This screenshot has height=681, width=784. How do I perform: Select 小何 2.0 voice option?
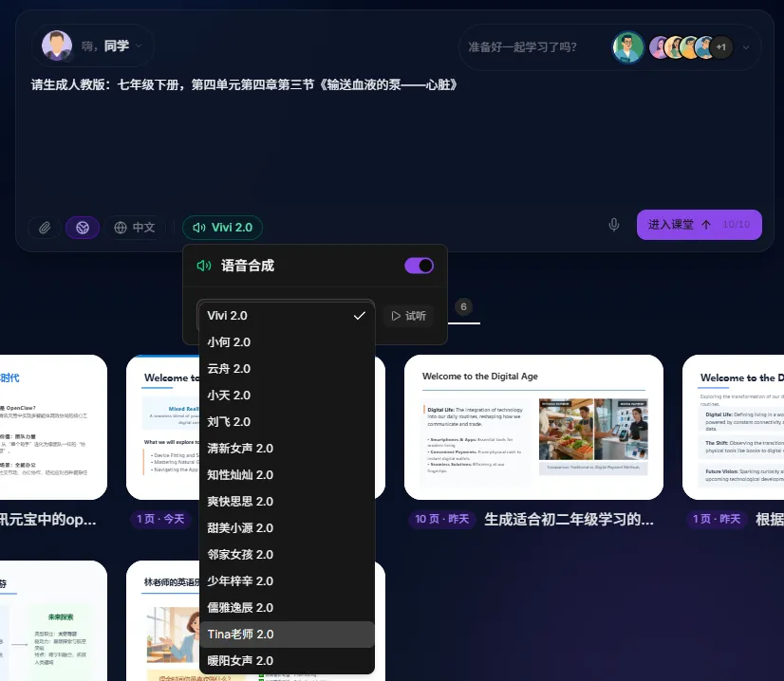(287, 342)
